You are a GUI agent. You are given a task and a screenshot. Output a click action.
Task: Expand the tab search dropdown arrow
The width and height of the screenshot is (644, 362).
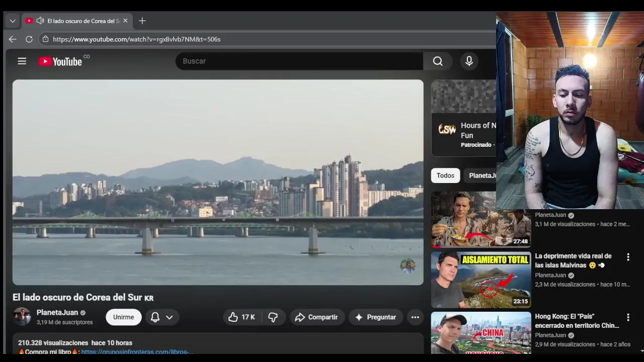click(13, 21)
